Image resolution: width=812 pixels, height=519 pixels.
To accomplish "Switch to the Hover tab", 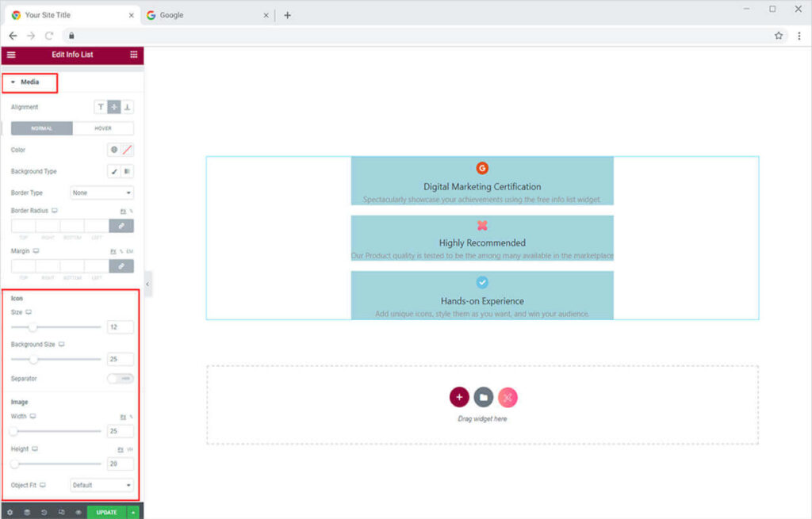I will (x=103, y=128).
